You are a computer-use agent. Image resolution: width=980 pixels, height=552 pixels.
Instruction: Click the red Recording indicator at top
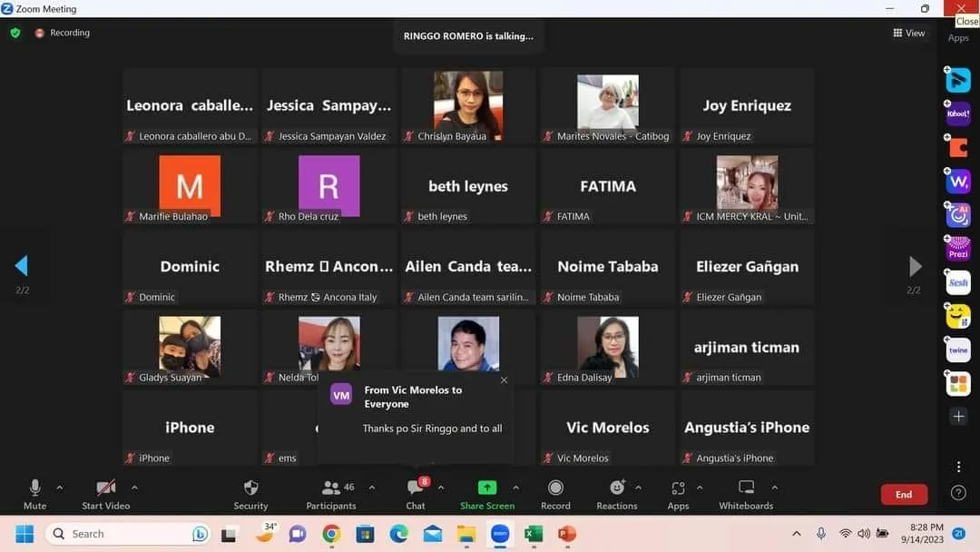pos(63,33)
